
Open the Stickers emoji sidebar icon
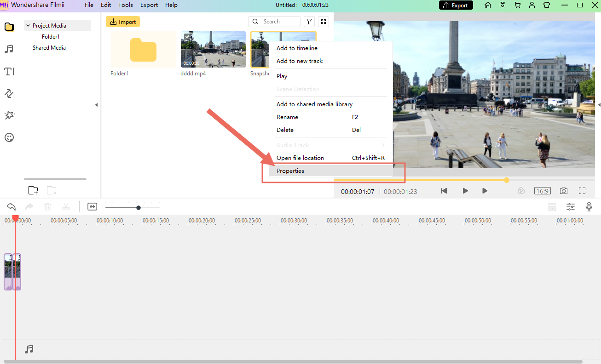pyautogui.click(x=9, y=137)
